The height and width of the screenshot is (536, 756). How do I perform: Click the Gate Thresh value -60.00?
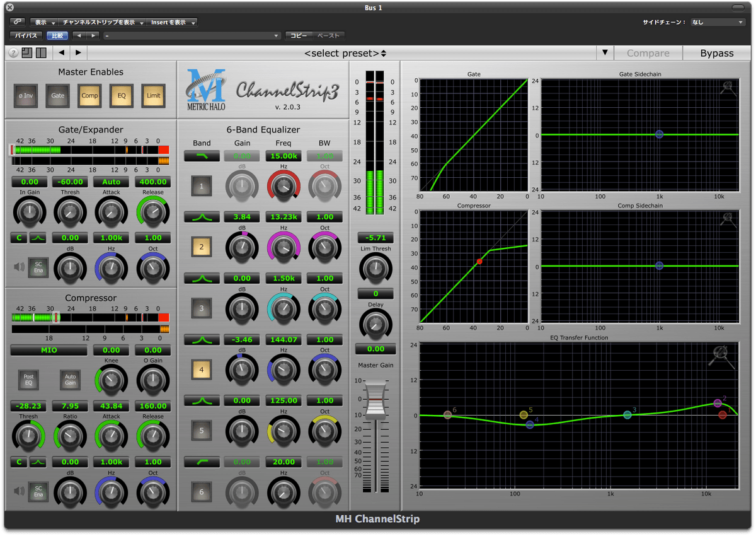[70, 182]
